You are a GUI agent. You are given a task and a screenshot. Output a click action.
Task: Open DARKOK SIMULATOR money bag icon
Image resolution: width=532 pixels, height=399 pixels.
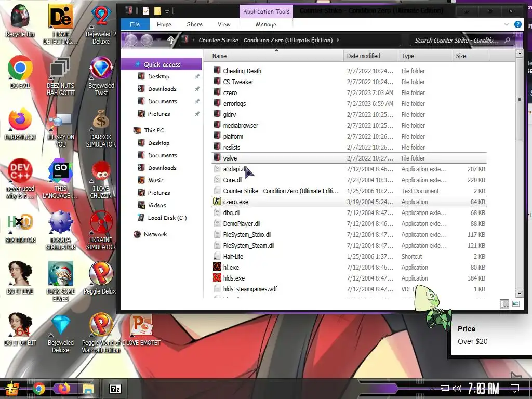click(x=101, y=128)
